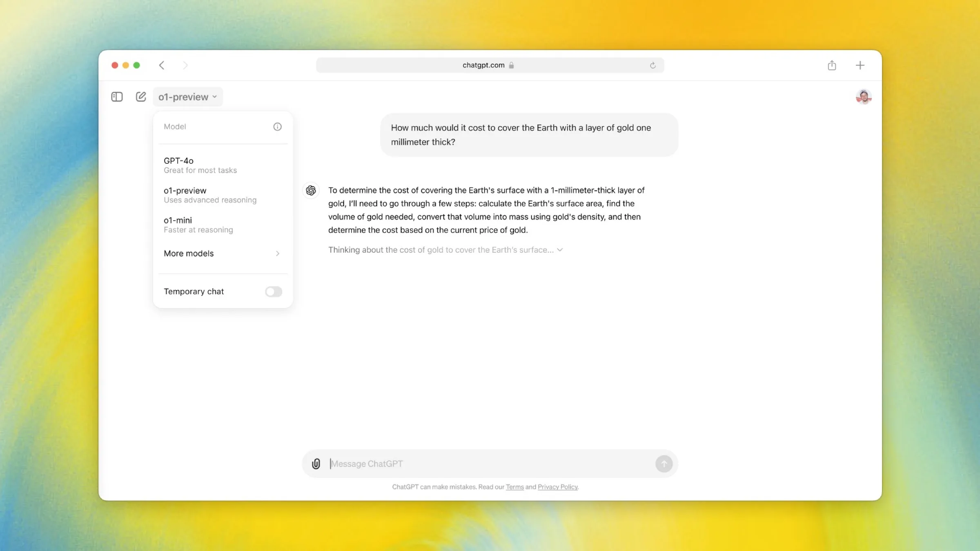The width and height of the screenshot is (980, 551).
Task: Click the send message arrow icon
Action: [x=664, y=464]
